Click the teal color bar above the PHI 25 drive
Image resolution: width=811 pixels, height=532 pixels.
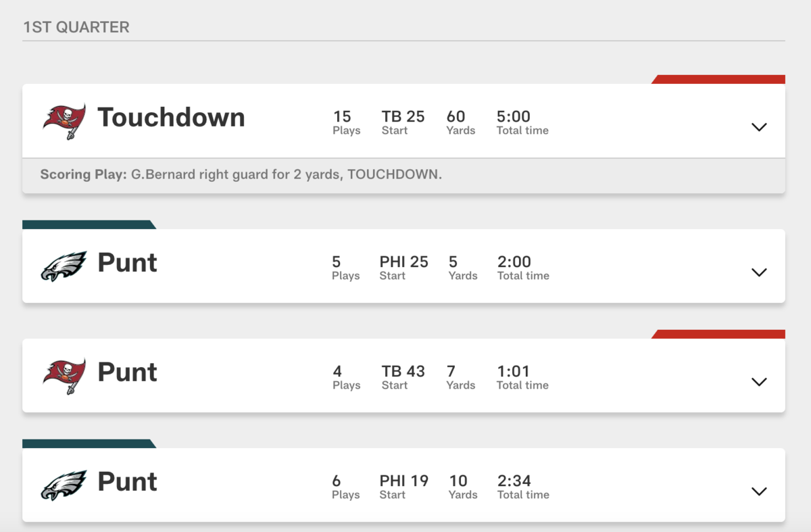[x=88, y=224]
